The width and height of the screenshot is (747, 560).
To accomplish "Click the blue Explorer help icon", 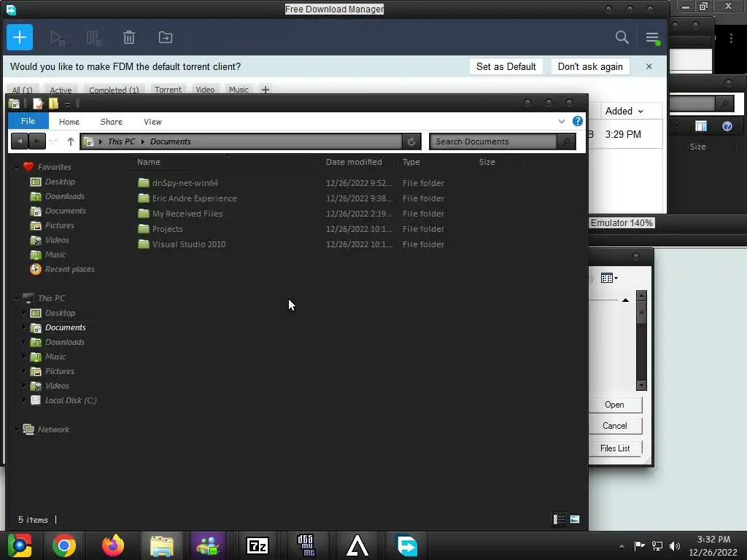I will click(x=578, y=121).
